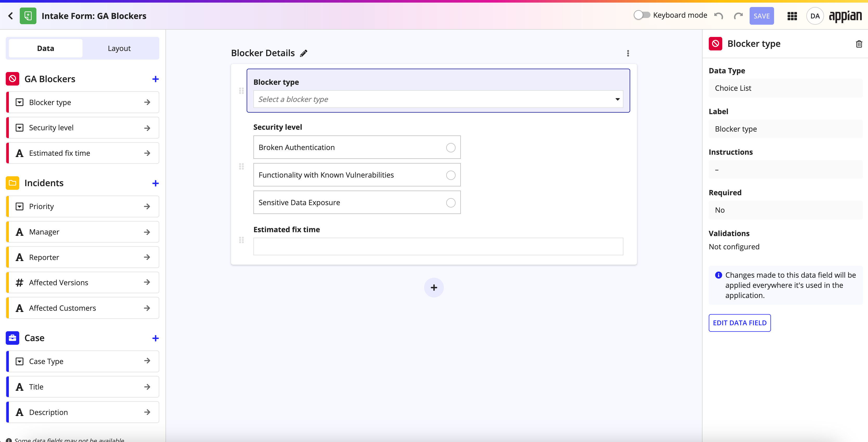868x442 pixels.
Task: Grab the Security level drag handle
Action: 241,166
